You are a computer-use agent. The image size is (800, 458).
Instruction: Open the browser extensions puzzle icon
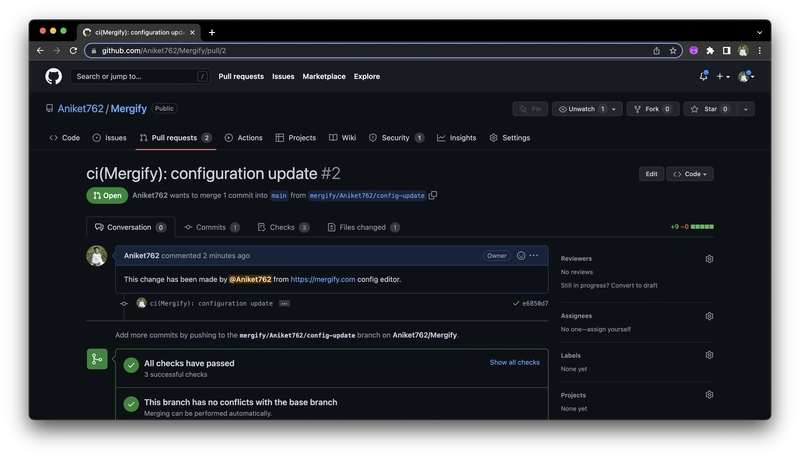[710, 50]
